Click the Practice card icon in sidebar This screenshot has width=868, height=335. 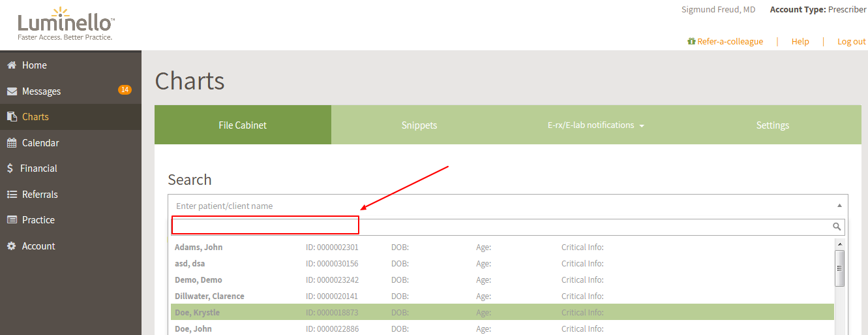click(x=12, y=220)
